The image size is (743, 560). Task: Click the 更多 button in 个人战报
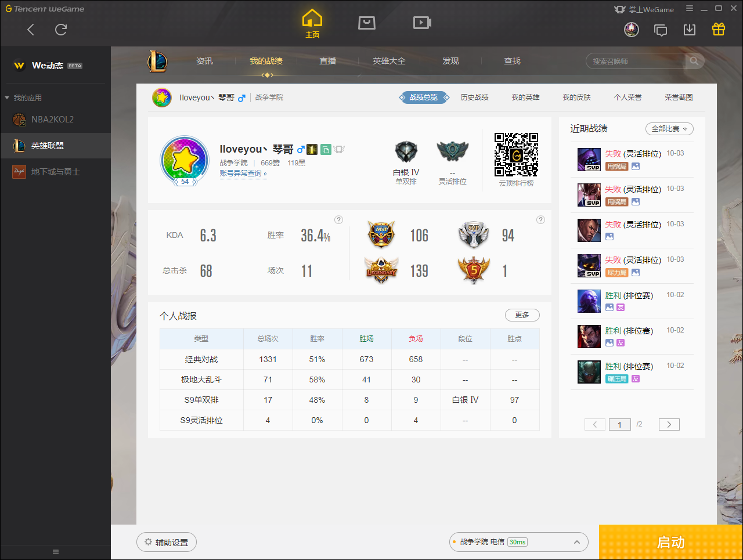point(522,315)
